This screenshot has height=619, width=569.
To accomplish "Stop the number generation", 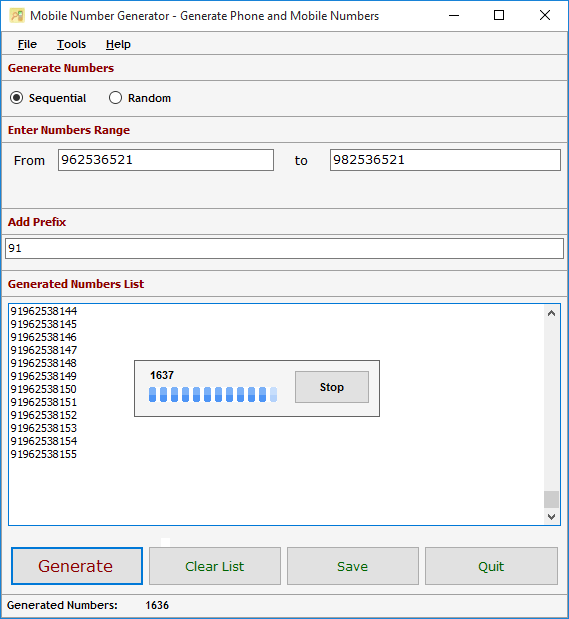I will click(x=332, y=387).
